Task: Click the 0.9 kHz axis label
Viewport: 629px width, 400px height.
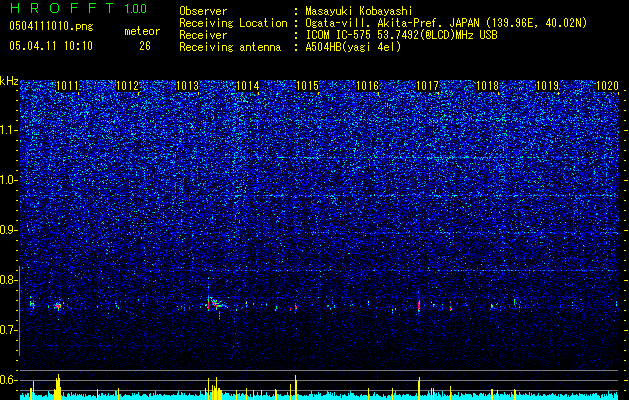Action: pyautogui.click(x=8, y=230)
